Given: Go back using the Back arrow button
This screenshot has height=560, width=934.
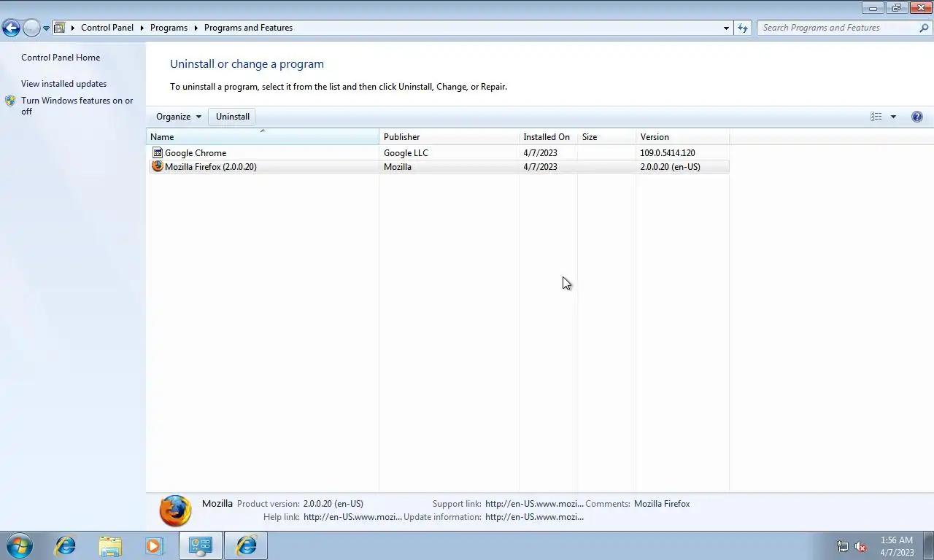Looking at the screenshot, I should [x=11, y=28].
